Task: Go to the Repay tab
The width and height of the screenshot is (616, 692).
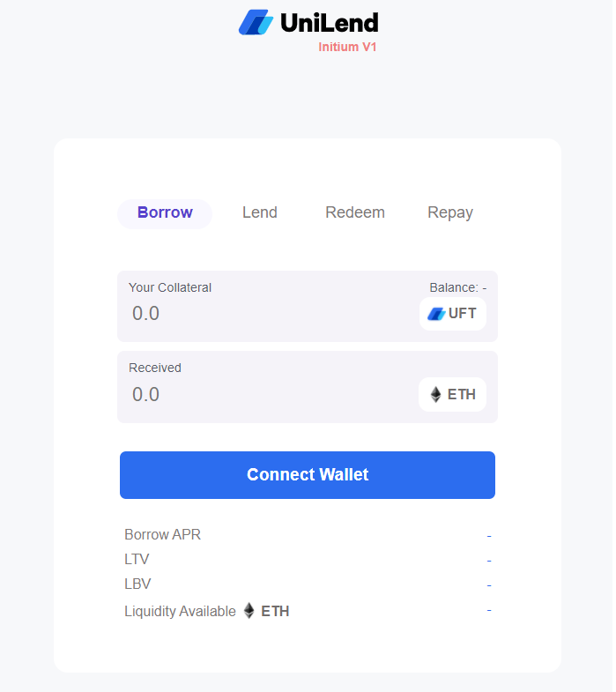Action: point(450,212)
